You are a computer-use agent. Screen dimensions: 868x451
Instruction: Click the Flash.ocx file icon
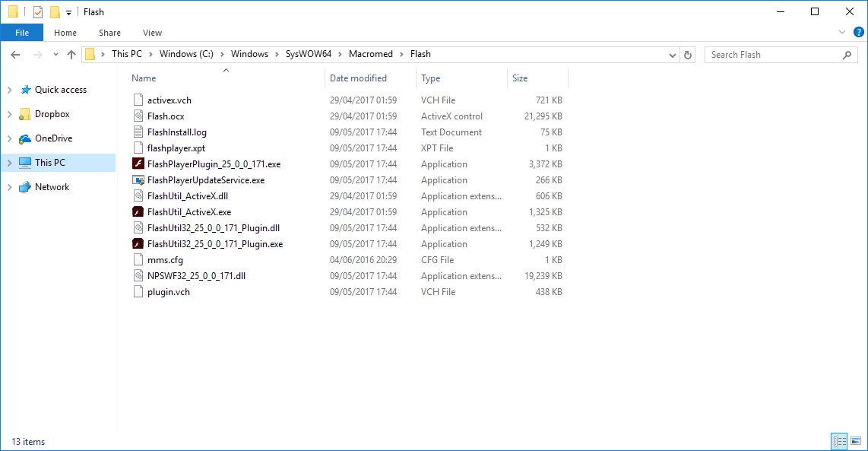point(138,116)
